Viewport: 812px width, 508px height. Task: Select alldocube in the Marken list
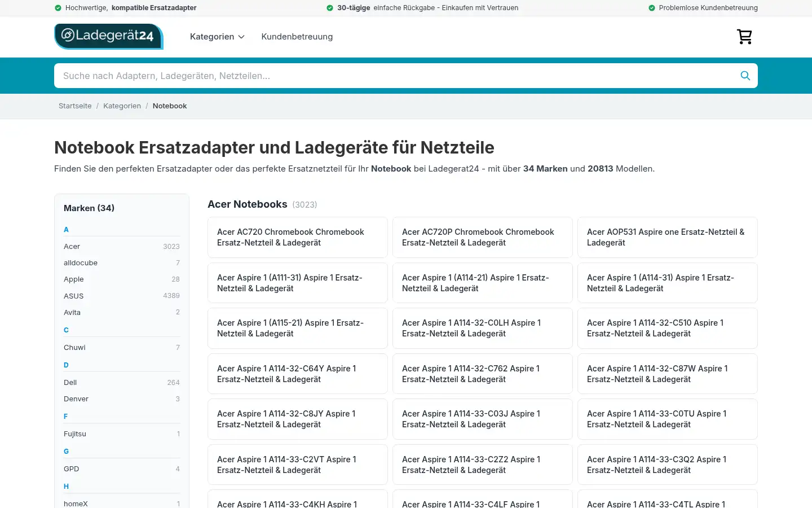(122, 263)
